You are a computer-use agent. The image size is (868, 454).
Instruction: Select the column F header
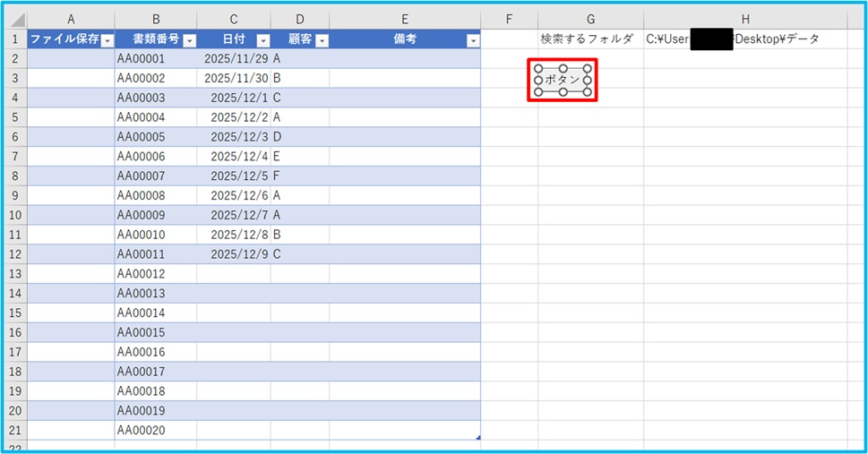(509, 20)
